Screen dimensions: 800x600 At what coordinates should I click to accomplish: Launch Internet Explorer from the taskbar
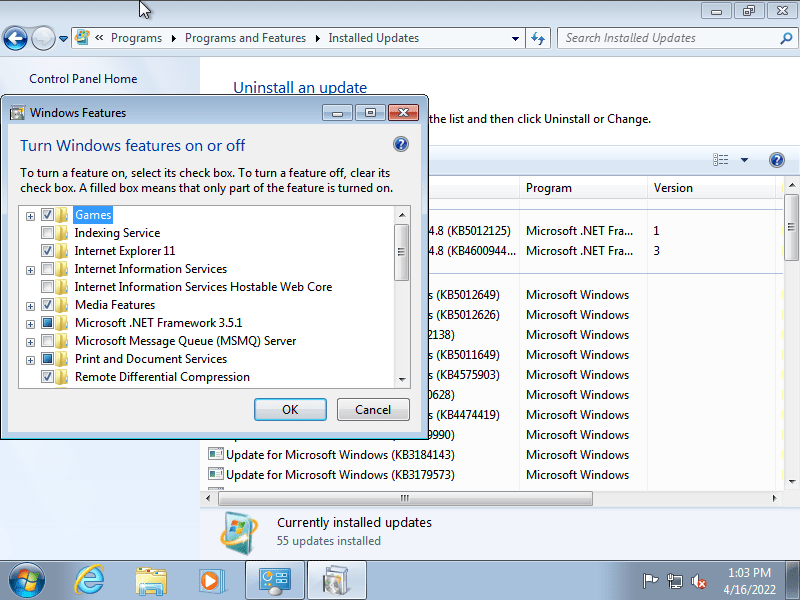click(90, 581)
